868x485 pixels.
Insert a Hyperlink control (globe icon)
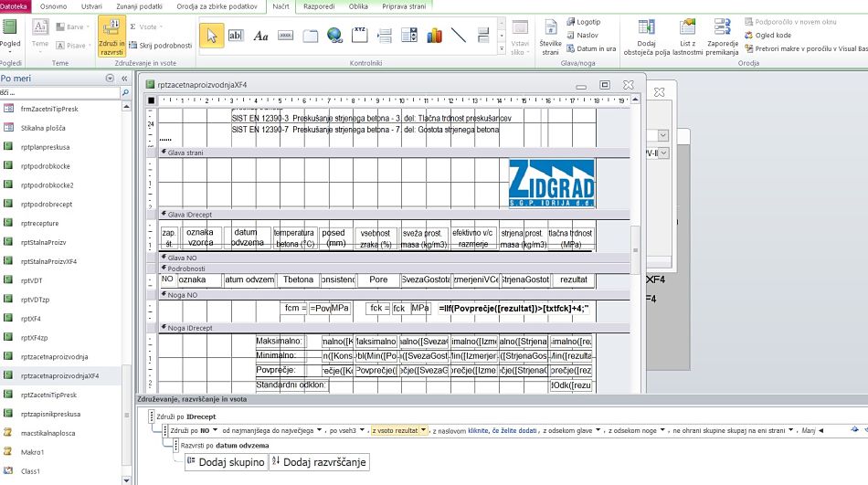334,36
